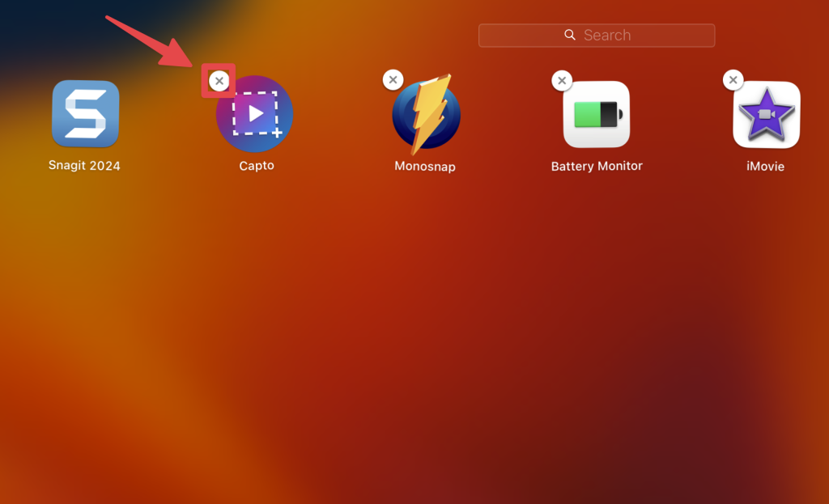The width and height of the screenshot is (829, 504).
Task: Open the Monosnap lightning icon
Action: [426, 114]
